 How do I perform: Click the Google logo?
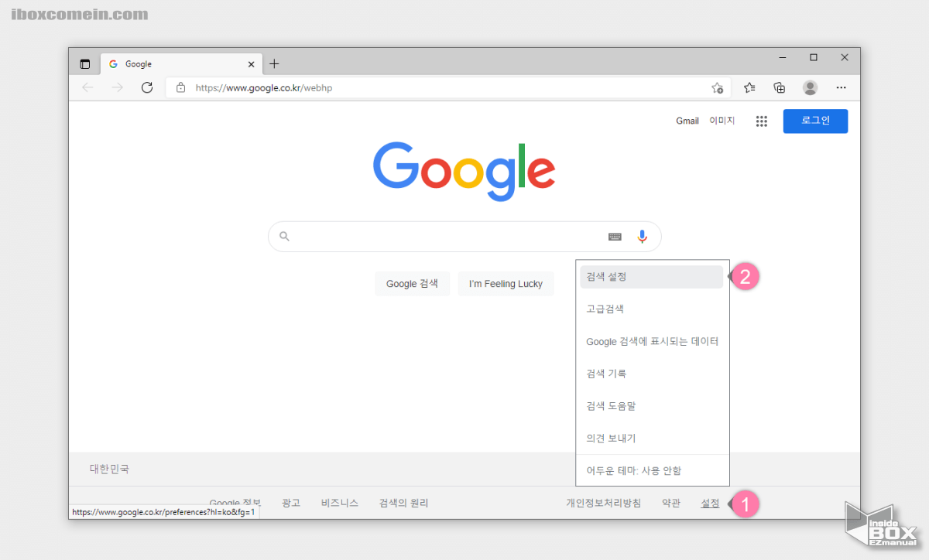464,170
